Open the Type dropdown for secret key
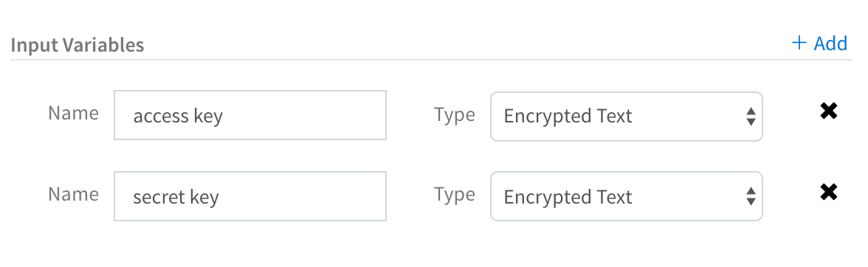Screen dimensions: 868x267 [x=627, y=196]
